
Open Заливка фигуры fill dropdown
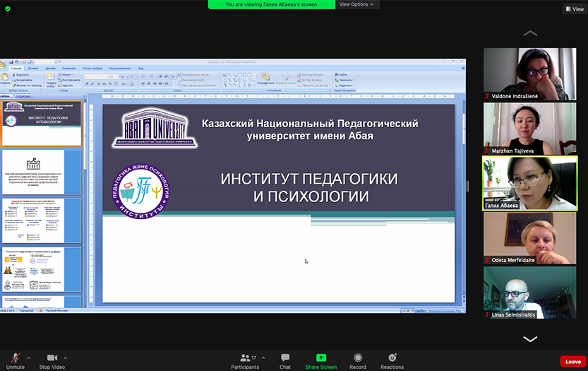[x=311, y=74]
